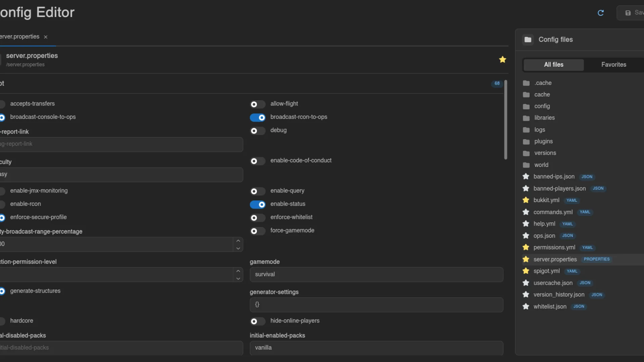
Task: Turn on hide-online-players toggle
Action: pos(258,321)
